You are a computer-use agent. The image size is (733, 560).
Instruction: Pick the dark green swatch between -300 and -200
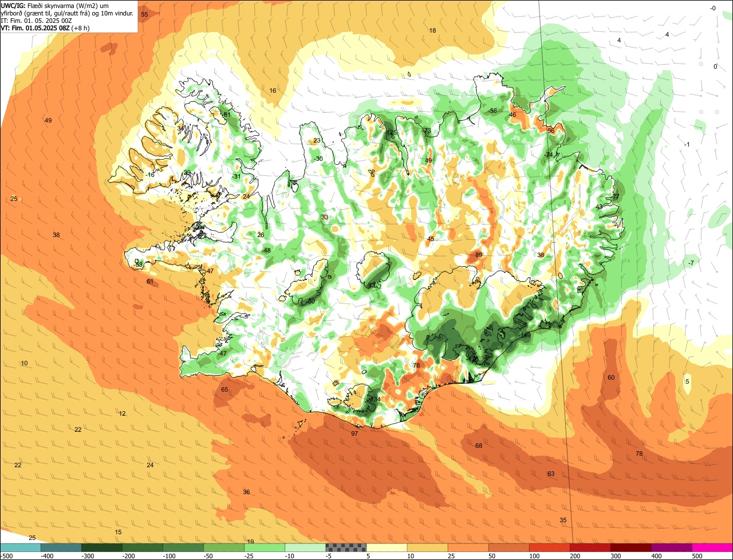[102, 547]
